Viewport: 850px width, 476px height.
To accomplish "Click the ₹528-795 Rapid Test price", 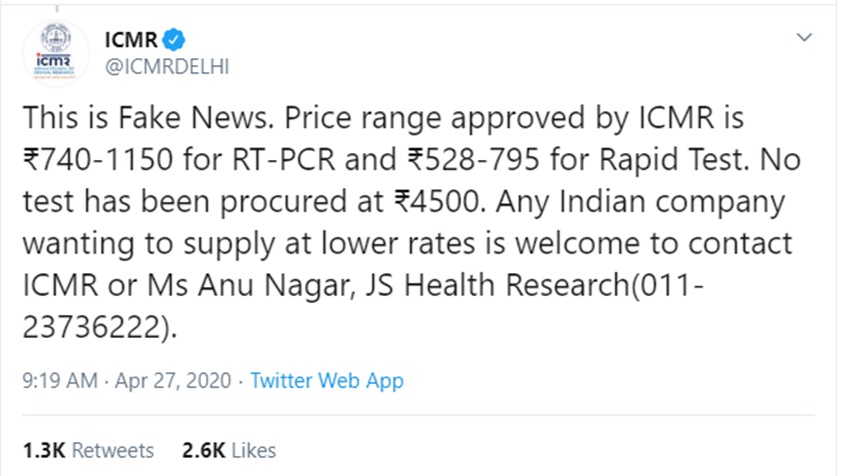I will point(474,159).
